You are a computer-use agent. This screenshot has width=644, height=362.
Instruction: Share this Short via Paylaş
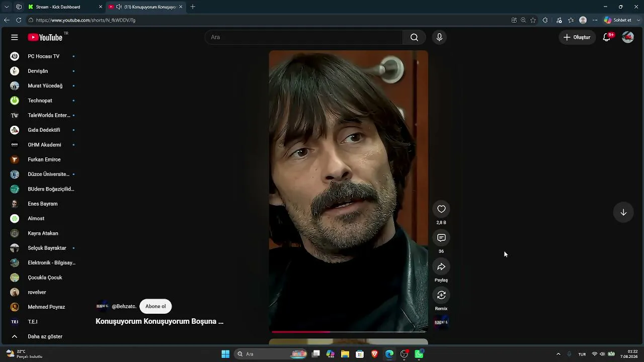(441, 266)
